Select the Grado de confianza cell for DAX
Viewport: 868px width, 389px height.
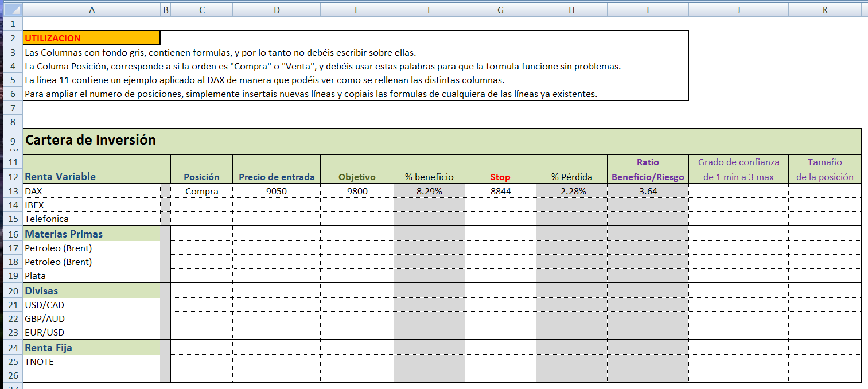click(x=738, y=191)
